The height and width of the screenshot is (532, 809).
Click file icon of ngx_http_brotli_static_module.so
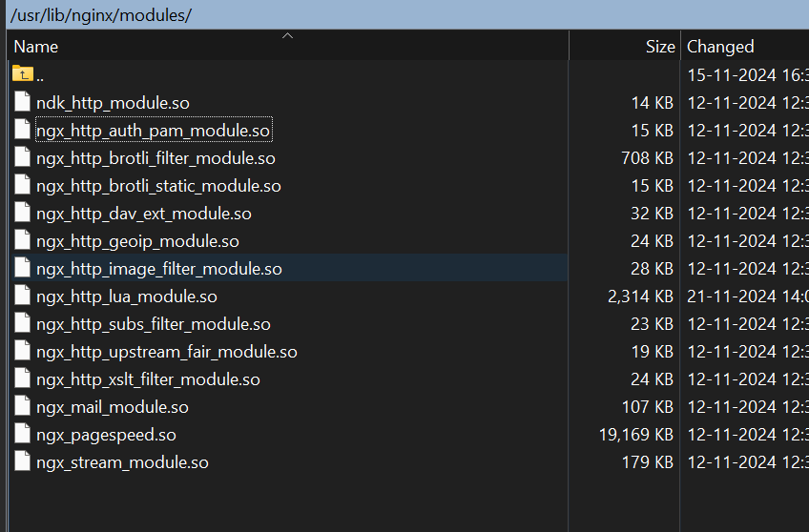(22, 184)
